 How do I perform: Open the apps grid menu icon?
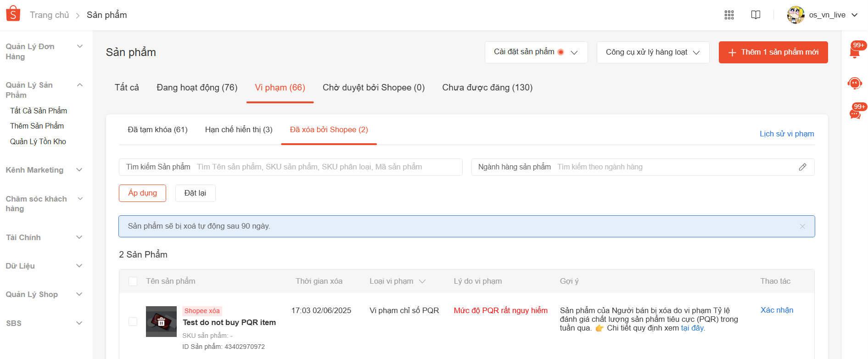(x=729, y=15)
